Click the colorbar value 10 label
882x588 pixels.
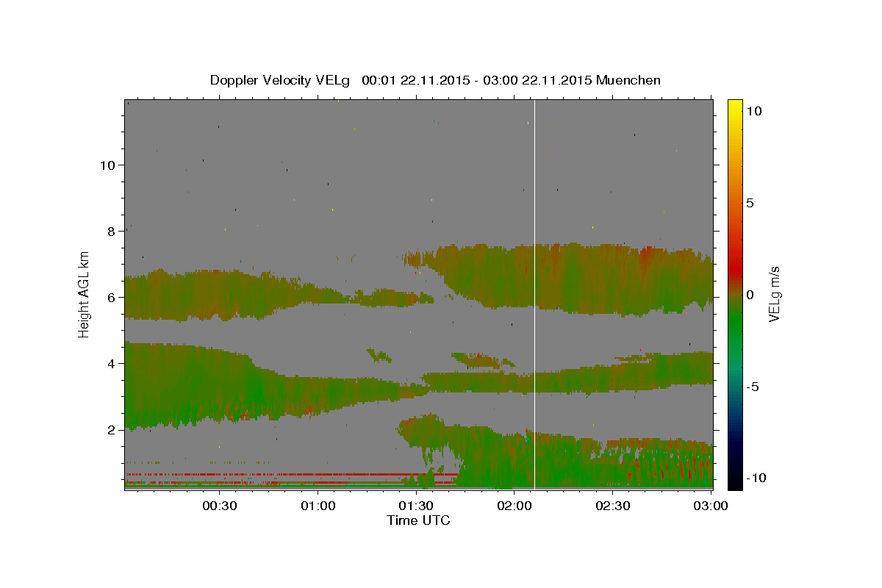pyautogui.click(x=753, y=111)
